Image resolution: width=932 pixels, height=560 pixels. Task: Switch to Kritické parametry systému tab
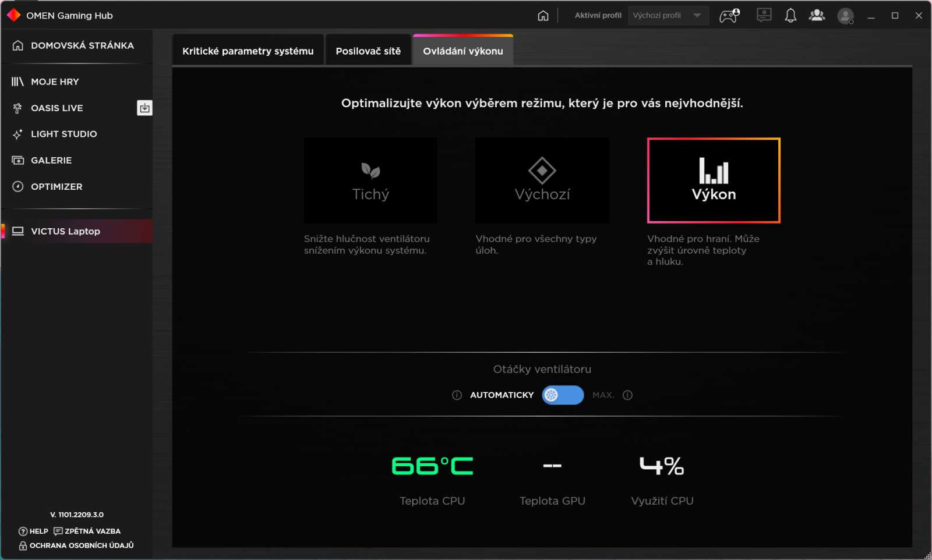pos(248,51)
